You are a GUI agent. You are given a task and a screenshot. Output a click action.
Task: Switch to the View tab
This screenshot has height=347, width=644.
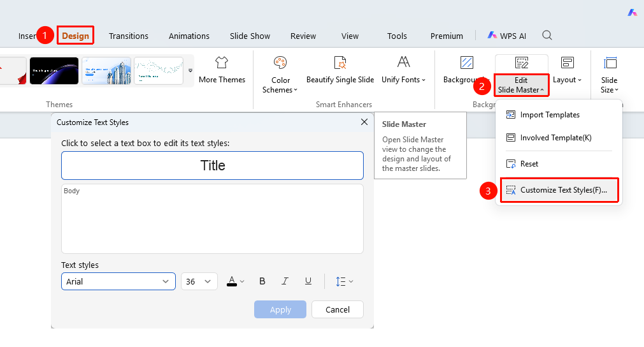click(x=350, y=36)
